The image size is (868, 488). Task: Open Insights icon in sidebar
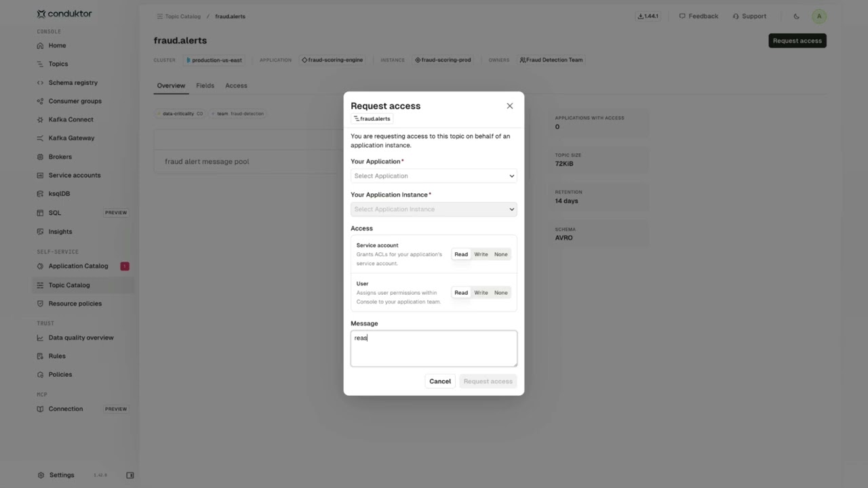(x=41, y=232)
